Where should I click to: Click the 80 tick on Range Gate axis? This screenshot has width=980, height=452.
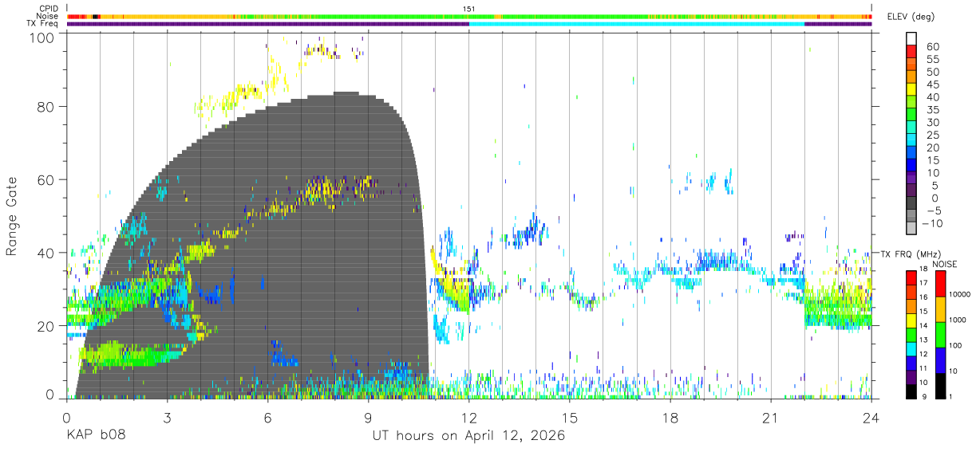[x=46, y=106]
